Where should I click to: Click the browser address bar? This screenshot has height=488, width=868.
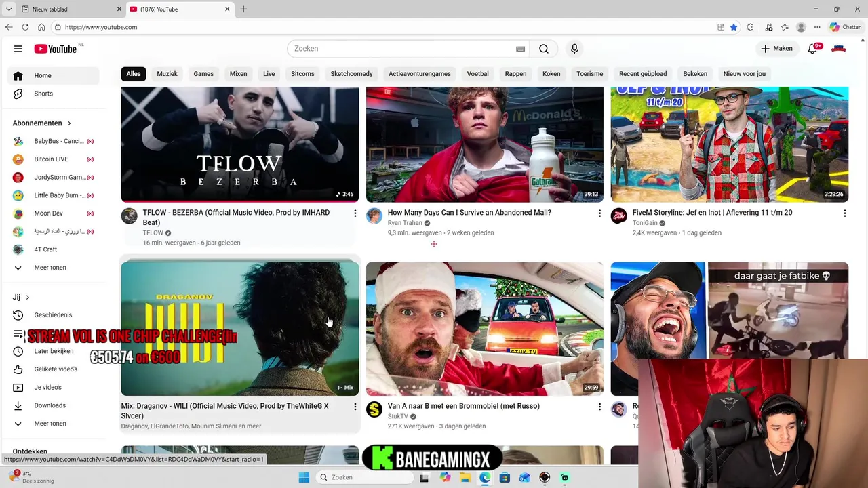[x=380, y=27]
